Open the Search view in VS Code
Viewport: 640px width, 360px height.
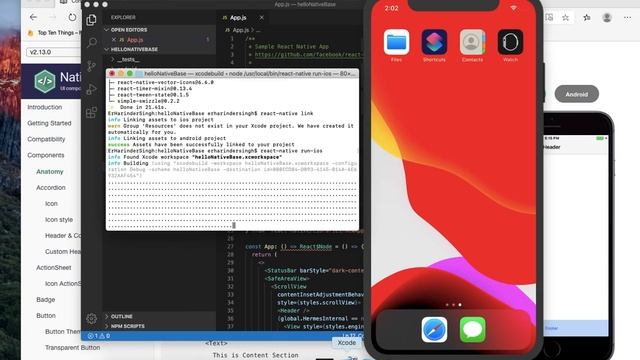pyautogui.click(x=92, y=42)
